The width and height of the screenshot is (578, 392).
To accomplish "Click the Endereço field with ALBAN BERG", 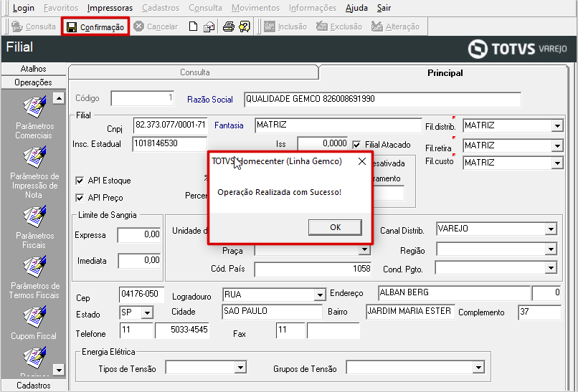I will [x=454, y=293].
